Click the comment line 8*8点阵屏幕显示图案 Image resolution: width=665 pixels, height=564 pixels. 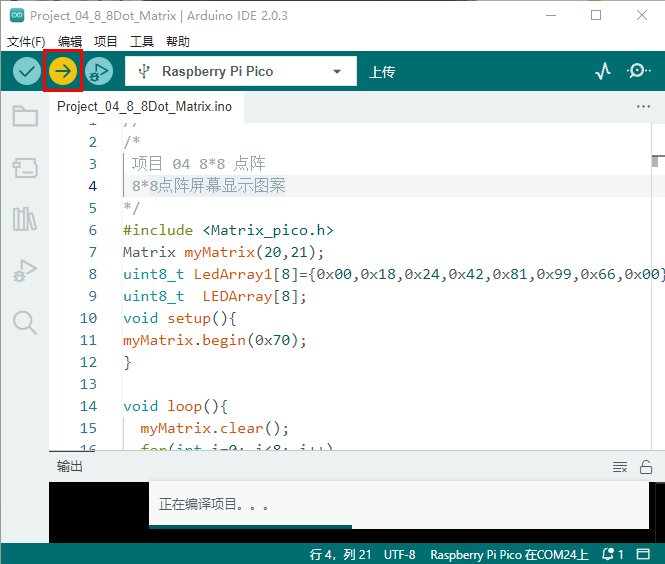[209, 186]
